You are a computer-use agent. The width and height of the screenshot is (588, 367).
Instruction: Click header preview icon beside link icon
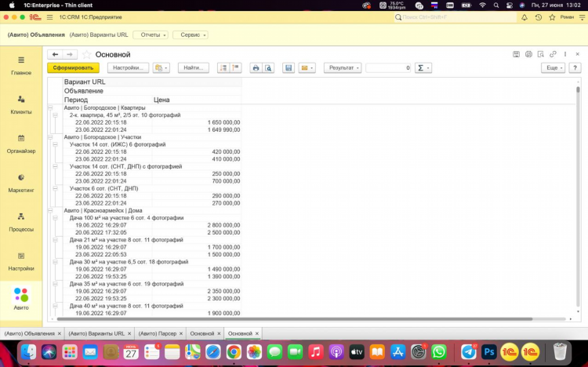point(541,54)
